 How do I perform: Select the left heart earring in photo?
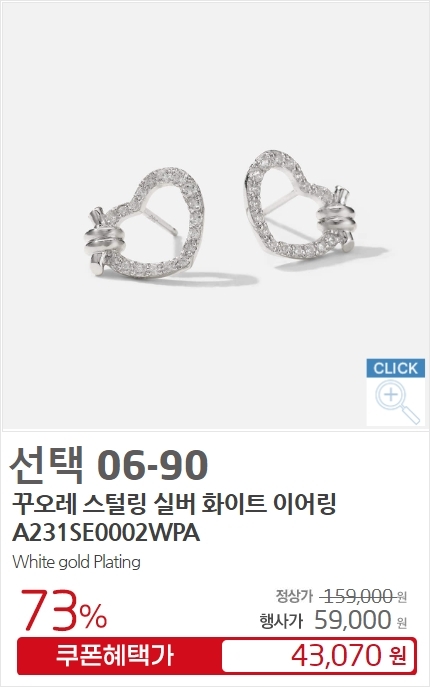coord(144,224)
